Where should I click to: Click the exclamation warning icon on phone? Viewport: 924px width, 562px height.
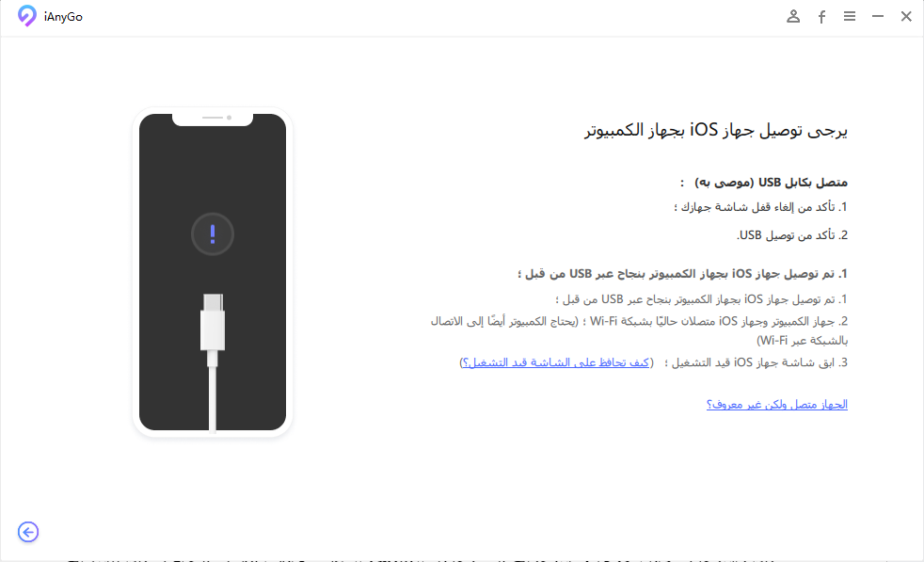click(x=213, y=234)
